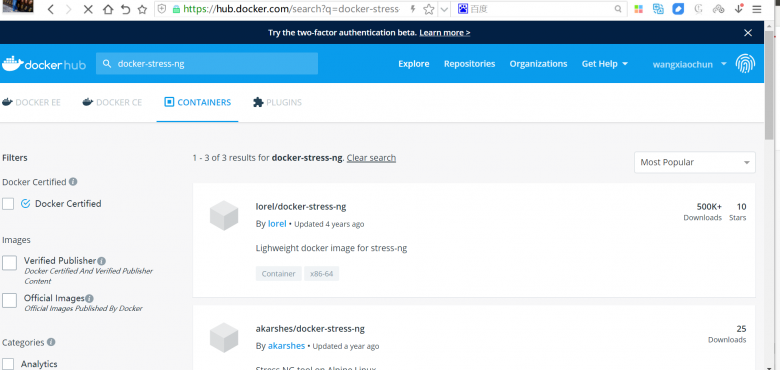Click the 10 Stars count text
780x370 pixels.
tap(738, 212)
